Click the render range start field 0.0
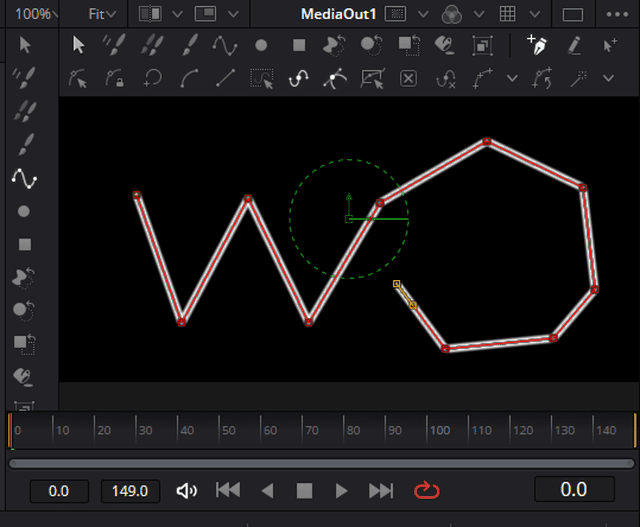640x527 pixels. tap(59, 491)
